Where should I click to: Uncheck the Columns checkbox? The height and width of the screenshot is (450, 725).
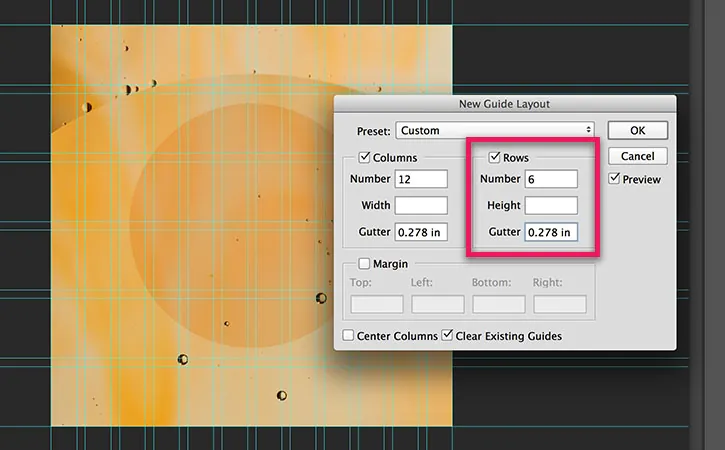click(364, 157)
